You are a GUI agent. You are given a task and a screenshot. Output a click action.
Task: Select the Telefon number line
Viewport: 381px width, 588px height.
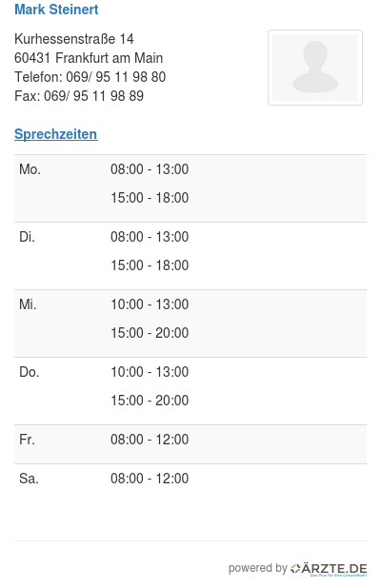(90, 77)
